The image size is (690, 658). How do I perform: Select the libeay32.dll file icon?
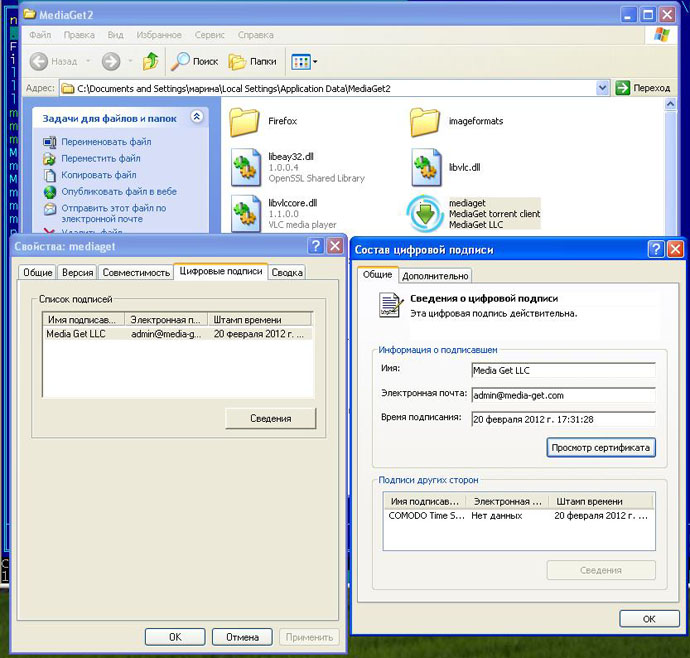pos(246,168)
